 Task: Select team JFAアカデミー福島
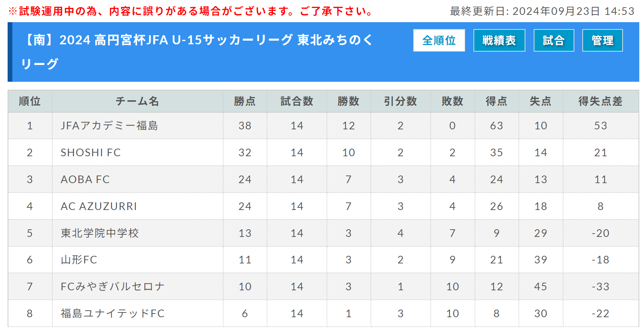(109, 126)
